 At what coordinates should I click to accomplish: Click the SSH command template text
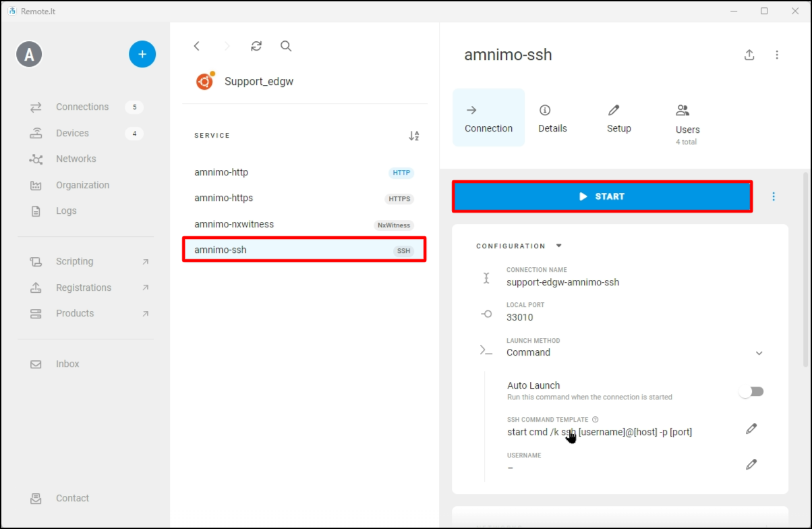tap(600, 432)
